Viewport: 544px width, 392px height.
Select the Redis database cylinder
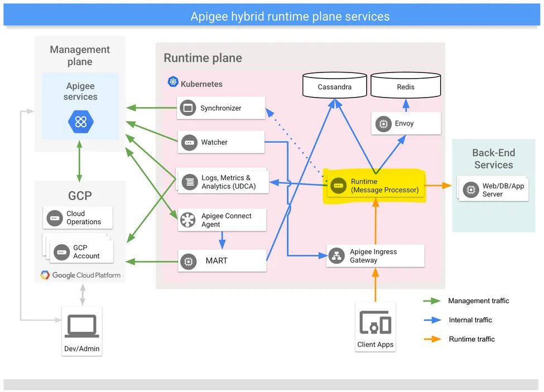[x=406, y=85]
